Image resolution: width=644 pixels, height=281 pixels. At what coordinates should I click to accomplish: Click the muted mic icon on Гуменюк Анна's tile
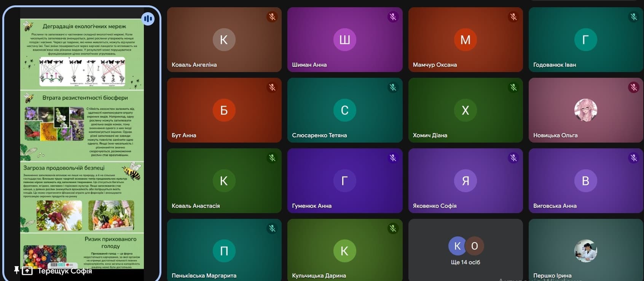coord(393,158)
